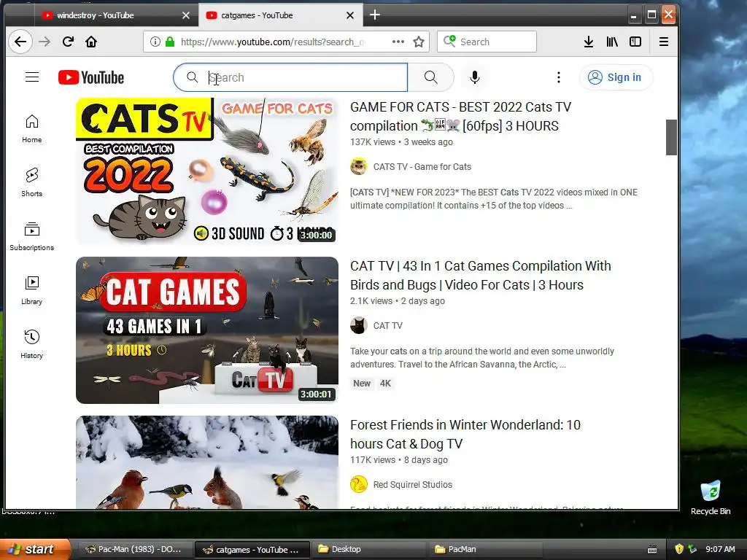Visit Red Squirrel Studios channel name
The height and width of the screenshot is (560, 747).
click(x=413, y=485)
